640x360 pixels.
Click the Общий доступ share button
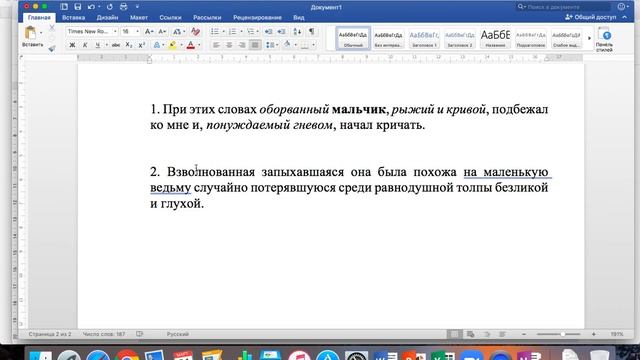tap(591, 18)
